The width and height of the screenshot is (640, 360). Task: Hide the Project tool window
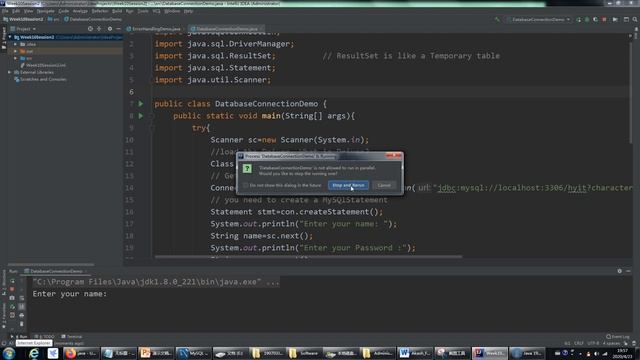(x=118, y=29)
